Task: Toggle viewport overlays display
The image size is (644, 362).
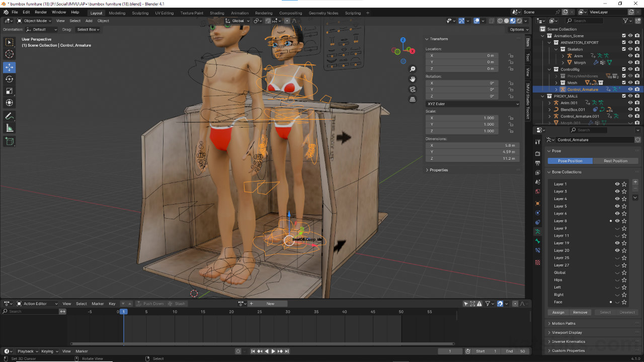Action: [476, 21]
